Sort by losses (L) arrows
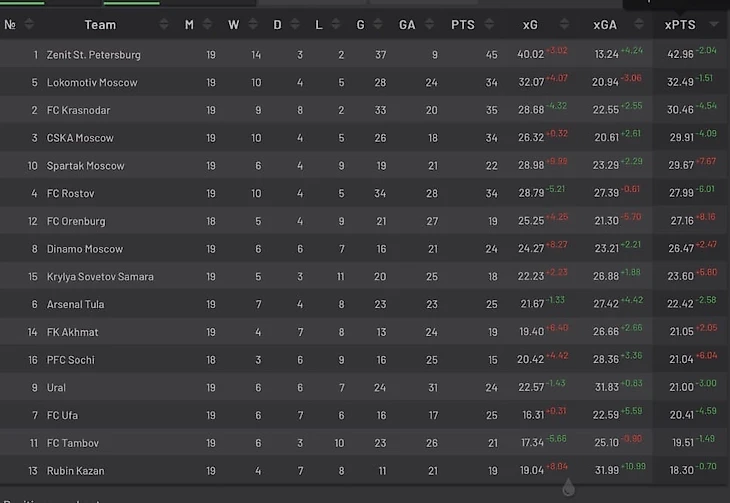The height and width of the screenshot is (503, 730). [x=336, y=24]
